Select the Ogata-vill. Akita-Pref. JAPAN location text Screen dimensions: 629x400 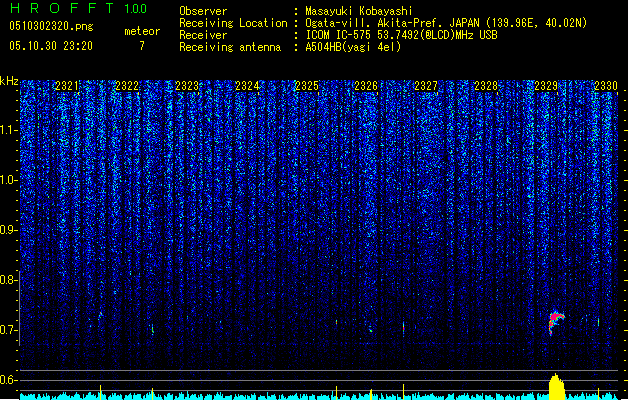click(446, 23)
